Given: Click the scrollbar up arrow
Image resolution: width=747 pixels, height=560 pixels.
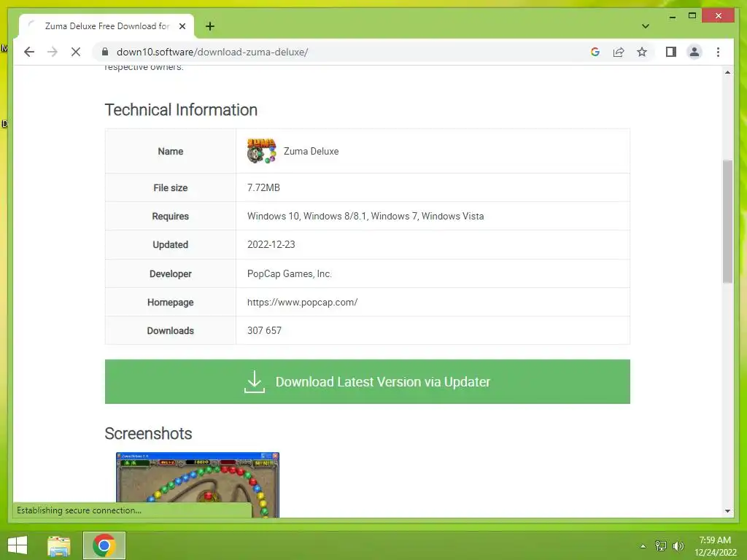Looking at the screenshot, I should (727, 72).
